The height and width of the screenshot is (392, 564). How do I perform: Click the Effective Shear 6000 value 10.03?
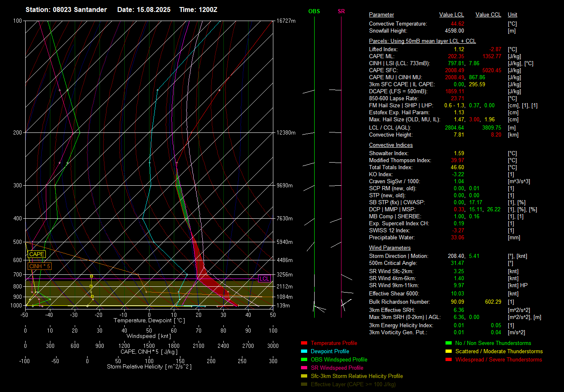click(457, 294)
